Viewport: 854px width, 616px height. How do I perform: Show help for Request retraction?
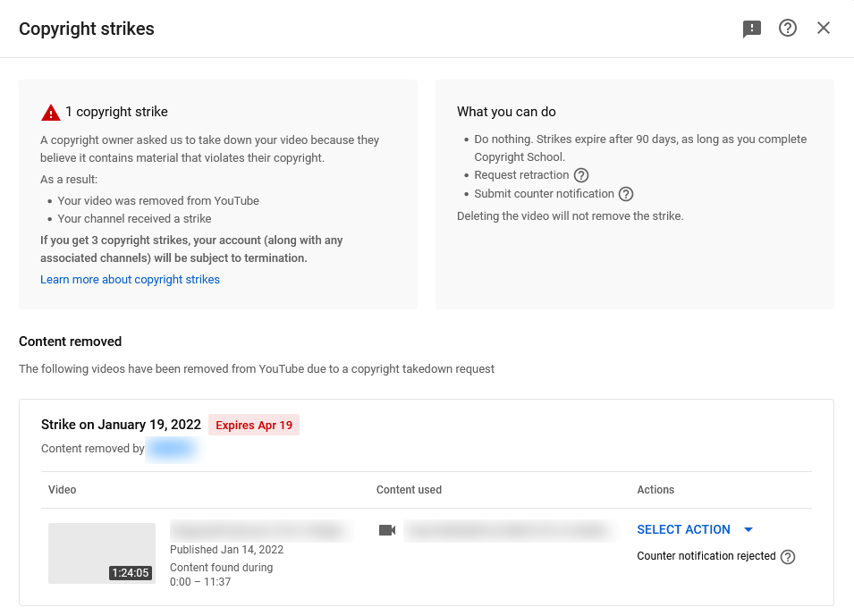point(581,175)
